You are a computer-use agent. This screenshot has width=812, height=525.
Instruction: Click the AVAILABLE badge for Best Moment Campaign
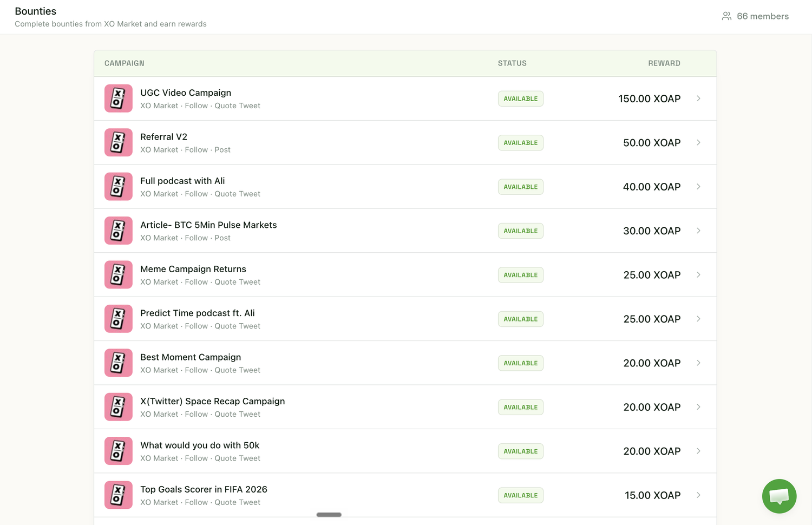[x=521, y=363]
